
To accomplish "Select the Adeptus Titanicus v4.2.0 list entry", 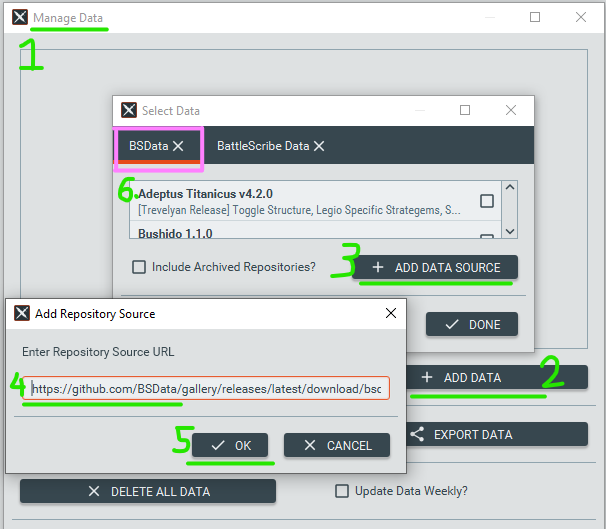I will coord(315,201).
